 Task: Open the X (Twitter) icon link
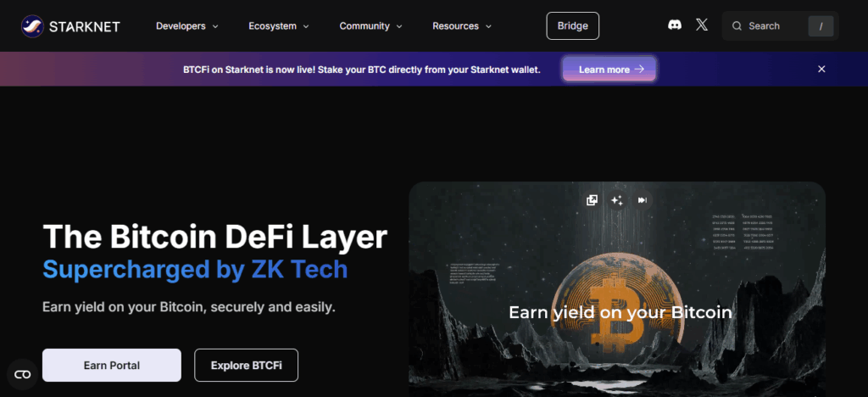702,25
